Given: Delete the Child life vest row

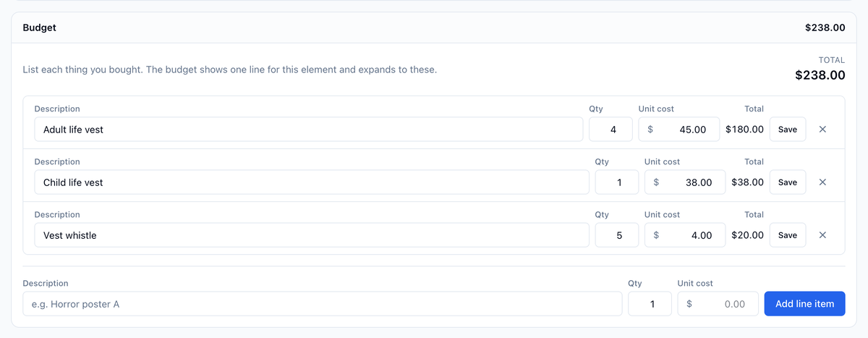Looking at the screenshot, I should tap(822, 182).
